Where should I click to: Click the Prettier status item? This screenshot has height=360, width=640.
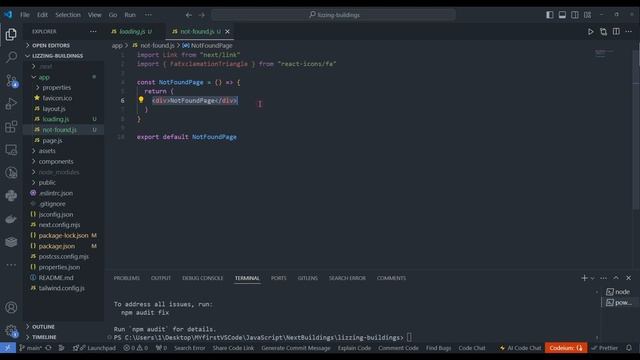pos(604,348)
